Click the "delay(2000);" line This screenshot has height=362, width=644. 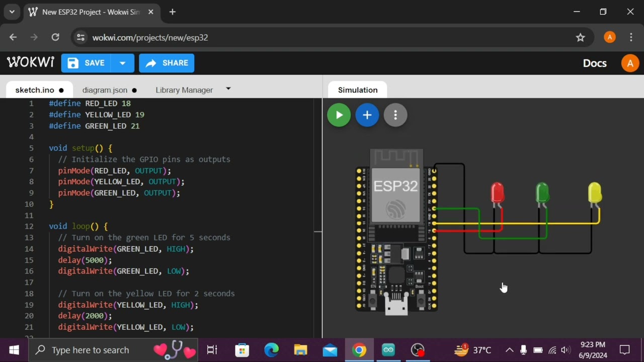point(85,316)
